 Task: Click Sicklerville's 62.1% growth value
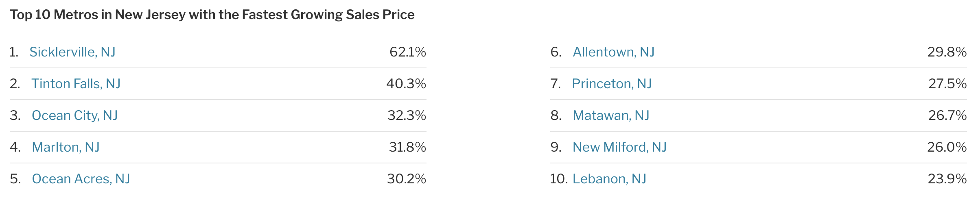pyautogui.click(x=407, y=52)
